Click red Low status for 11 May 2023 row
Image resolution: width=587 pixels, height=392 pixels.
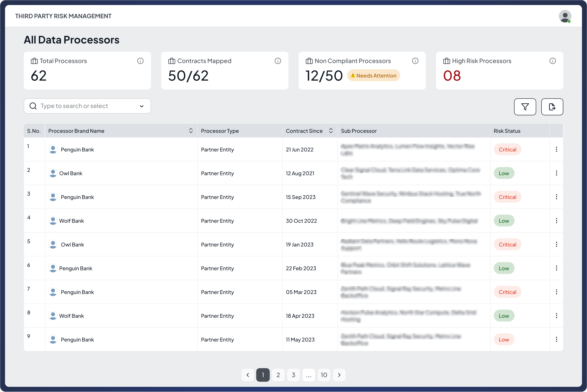click(504, 339)
